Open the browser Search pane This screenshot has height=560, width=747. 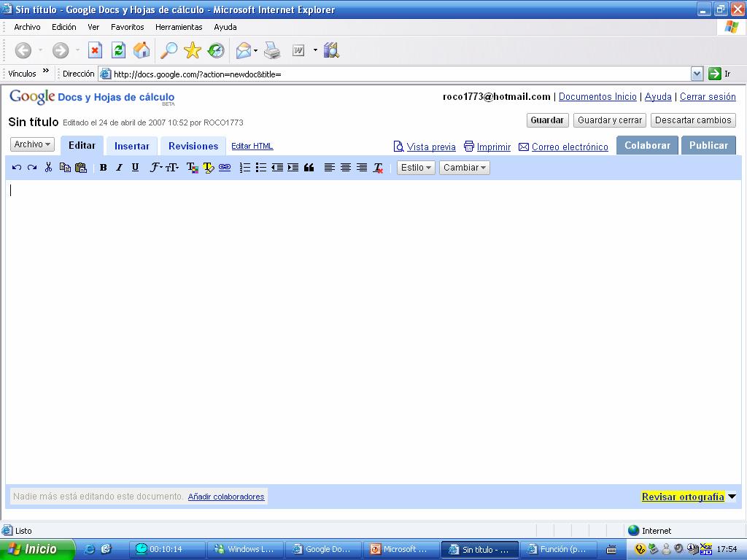169,50
